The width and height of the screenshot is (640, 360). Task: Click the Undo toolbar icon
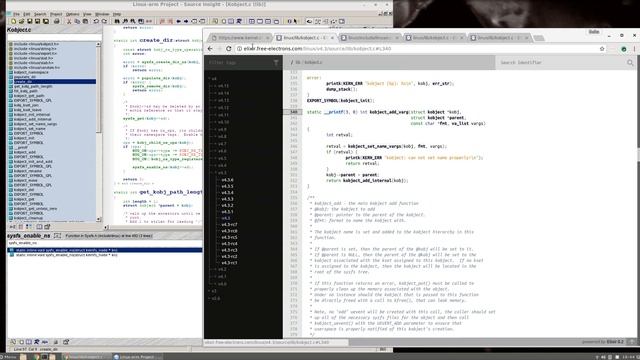[96, 21]
